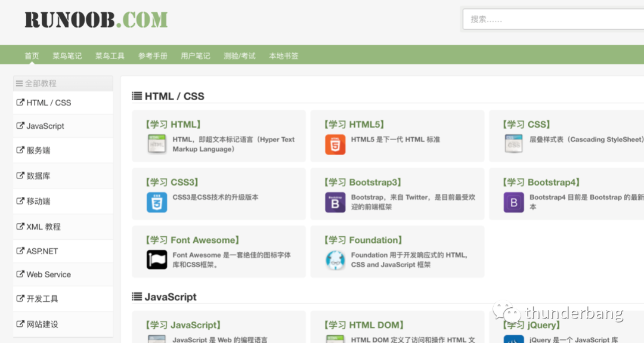This screenshot has width=644, height=343.
Task: Click the external-link icon beside 移动端
Action: (x=20, y=201)
